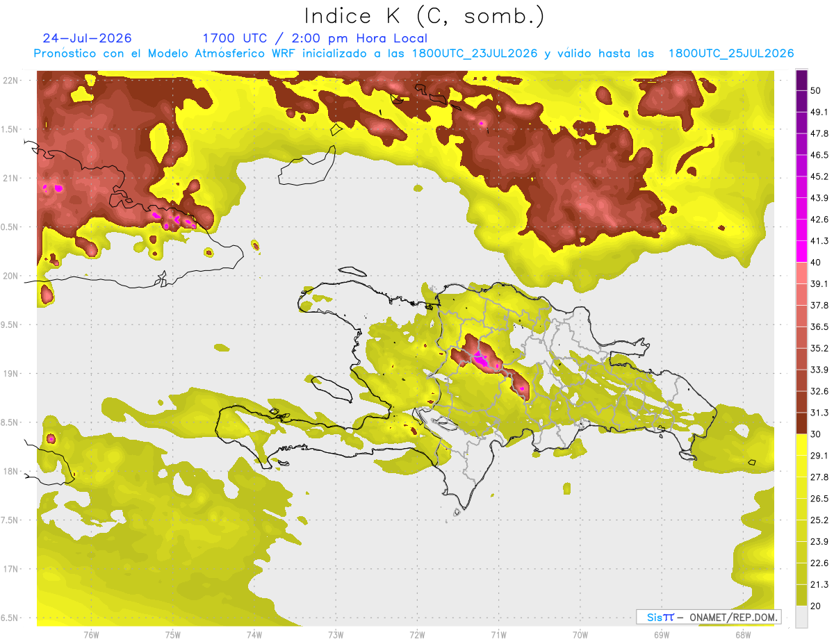The width and height of the screenshot is (834, 644).
Task: Click the "22N" latitude label
Action: (10, 80)
